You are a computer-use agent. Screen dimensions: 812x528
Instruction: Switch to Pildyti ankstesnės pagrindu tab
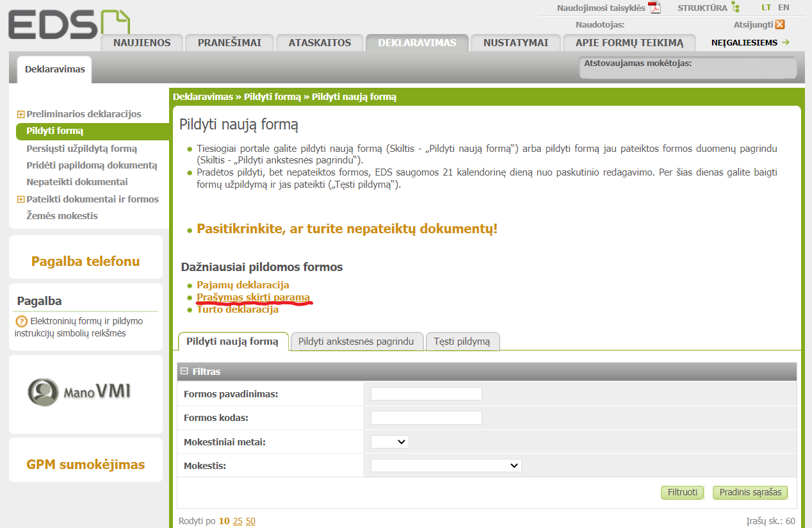click(x=357, y=342)
